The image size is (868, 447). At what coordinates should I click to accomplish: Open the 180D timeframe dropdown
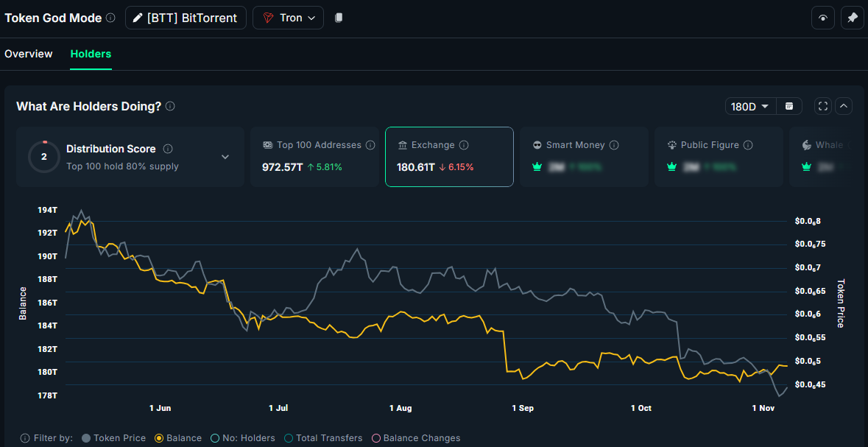point(749,106)
